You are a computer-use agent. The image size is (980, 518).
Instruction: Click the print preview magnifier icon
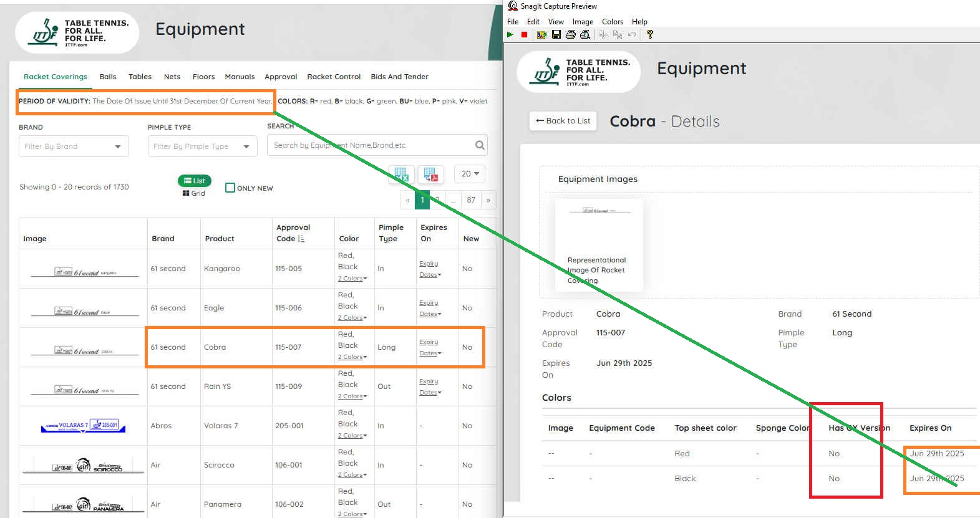[x=585, y=35]
